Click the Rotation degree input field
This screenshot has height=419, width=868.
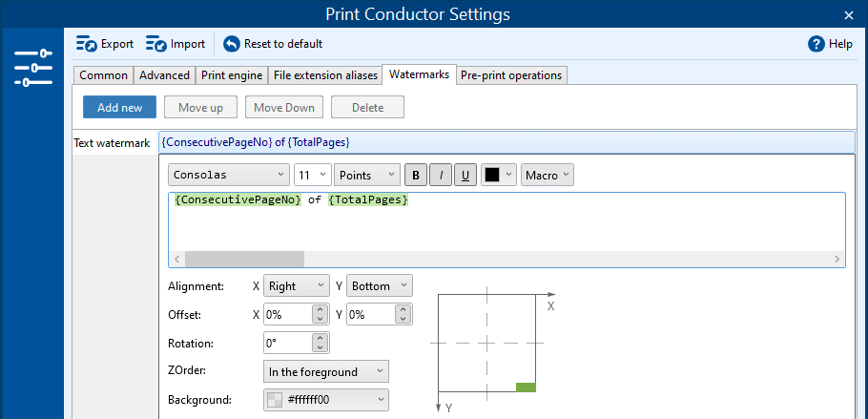click(x=288, y=343)
